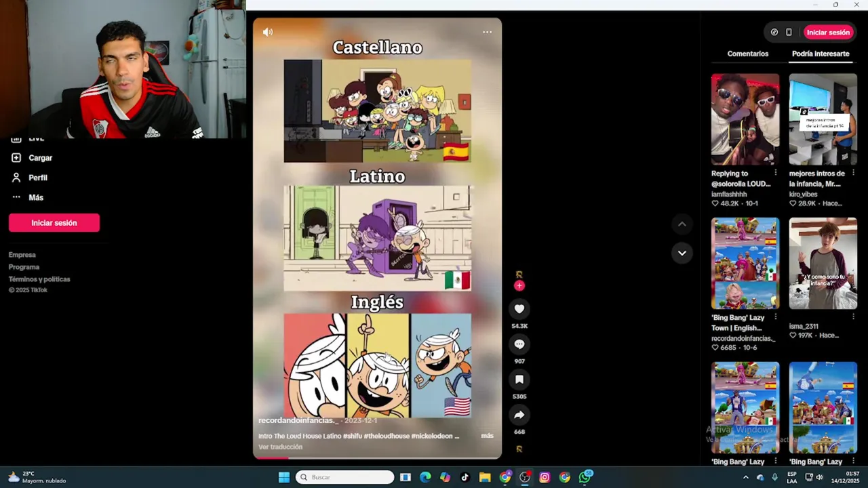Open the Empresa footer link
The height and width of the screenshot is (488, 868).
pyautogui.click(x=22, y=255)
